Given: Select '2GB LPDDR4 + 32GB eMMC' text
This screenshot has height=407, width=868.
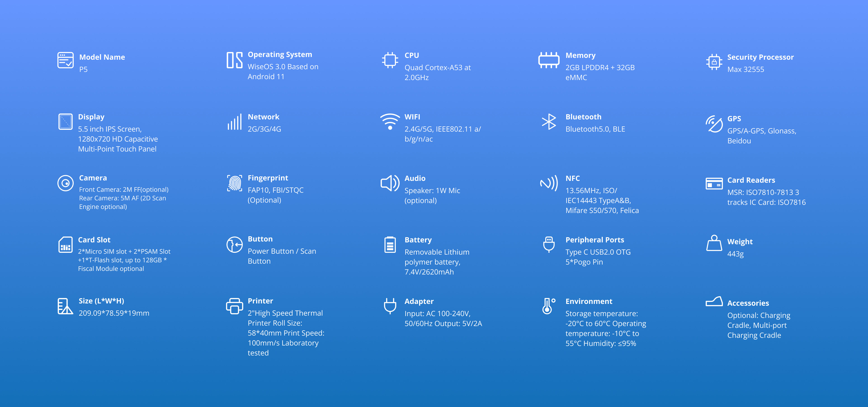Looking at the screenshot, I should [x=600, y=72].
